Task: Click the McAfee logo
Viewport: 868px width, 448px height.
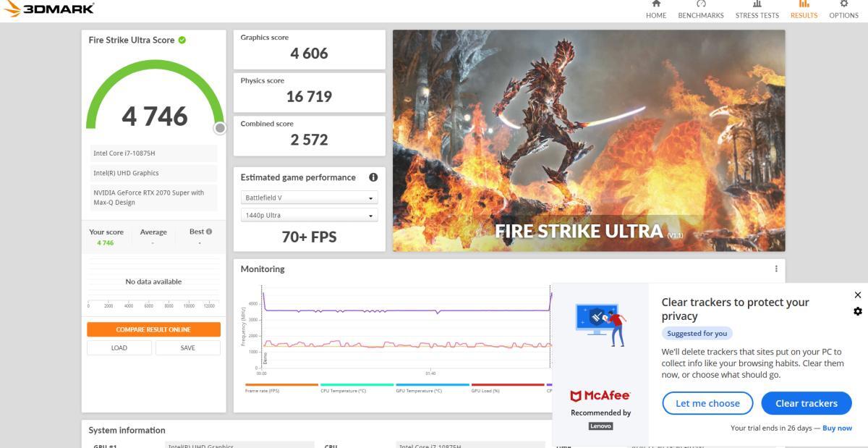Action: click(x=600, y=395)
